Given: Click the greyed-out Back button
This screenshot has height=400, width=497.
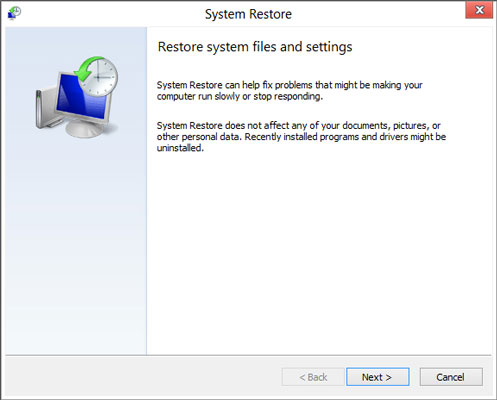Looking at the screenshot, I should pyautogui.click(x=313, y=377).
